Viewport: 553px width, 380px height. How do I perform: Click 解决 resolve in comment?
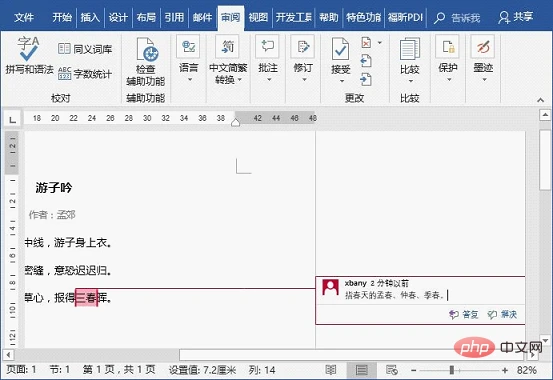pyautogui.click(x=502, y=314)
